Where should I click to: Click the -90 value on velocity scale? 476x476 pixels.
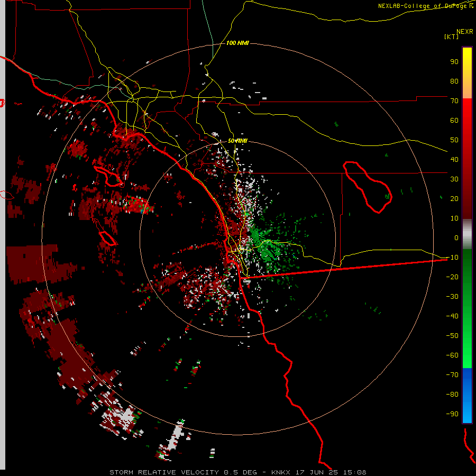(x=452, y=414)
